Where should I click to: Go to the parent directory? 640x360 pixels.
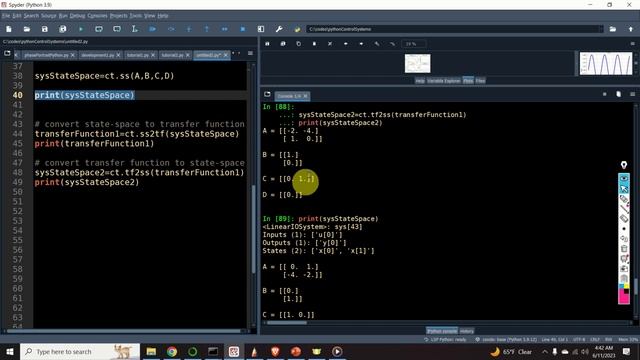[x=631, y=29]
